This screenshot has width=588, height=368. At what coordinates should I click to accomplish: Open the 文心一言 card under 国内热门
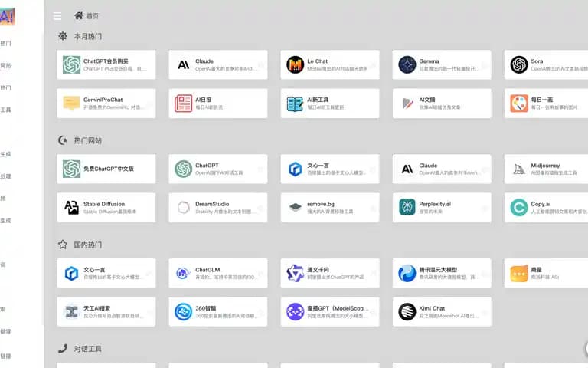106,273
